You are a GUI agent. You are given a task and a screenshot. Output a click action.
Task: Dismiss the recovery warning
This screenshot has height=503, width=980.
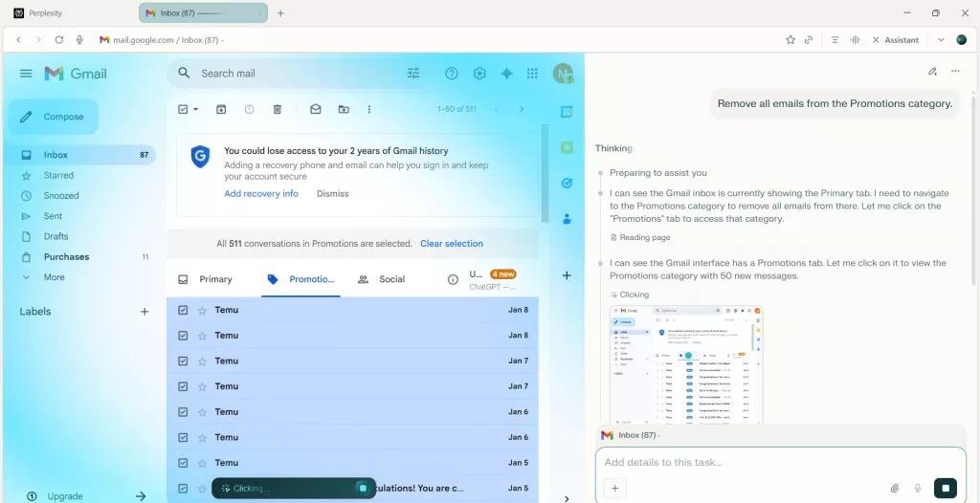tap(332, 194)
